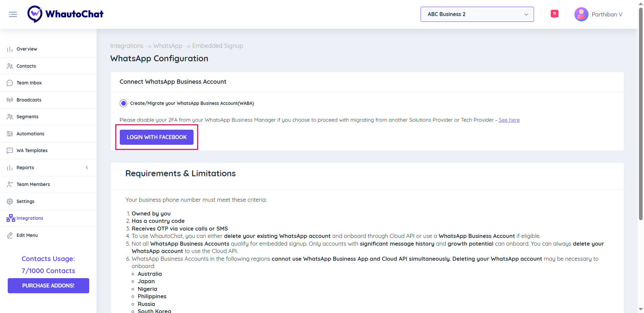Open Settings menu item

[x=25, y=201]
